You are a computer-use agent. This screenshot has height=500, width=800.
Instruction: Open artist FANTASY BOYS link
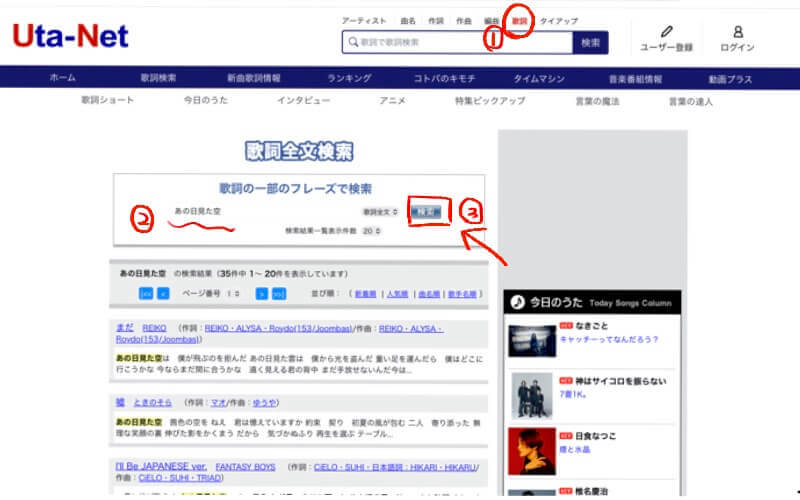point(245,467)
